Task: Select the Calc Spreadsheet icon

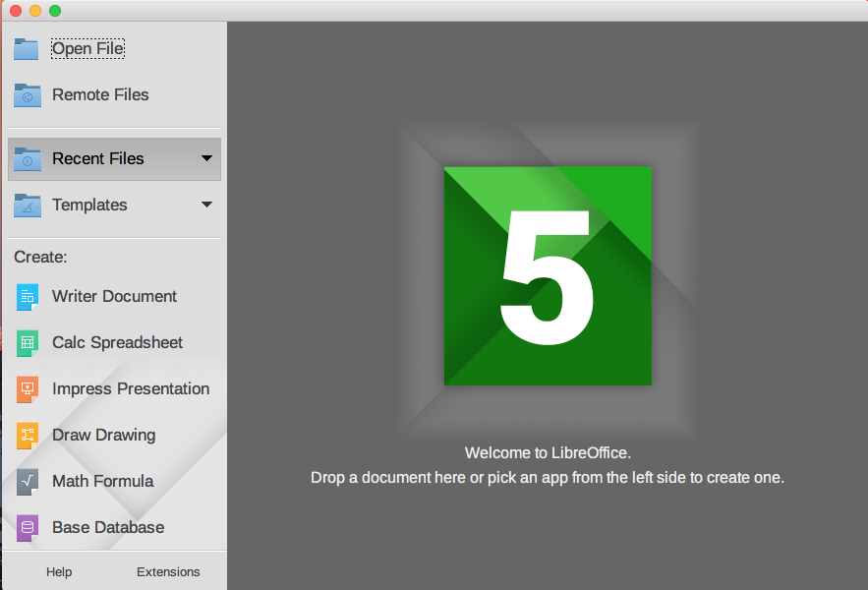Action: 28,342
